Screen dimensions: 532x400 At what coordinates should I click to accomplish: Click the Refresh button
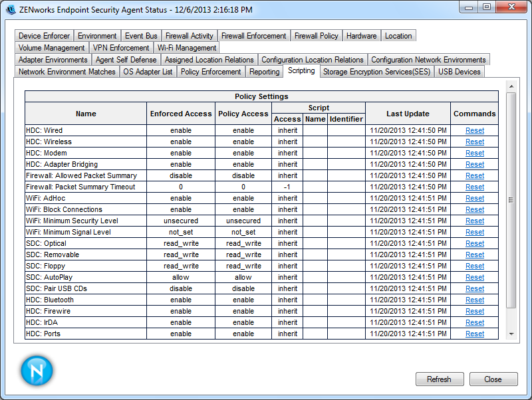click(x=440, y=379)
